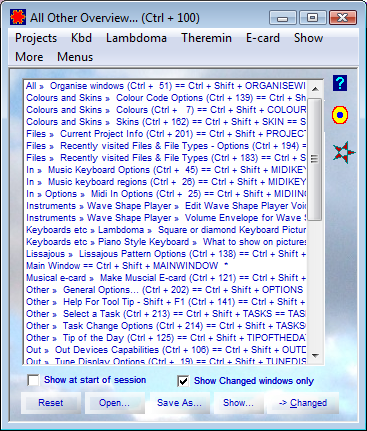Click the red-green star icon
This screenshot has width=367, height=431.
click(x=343, y=152)
